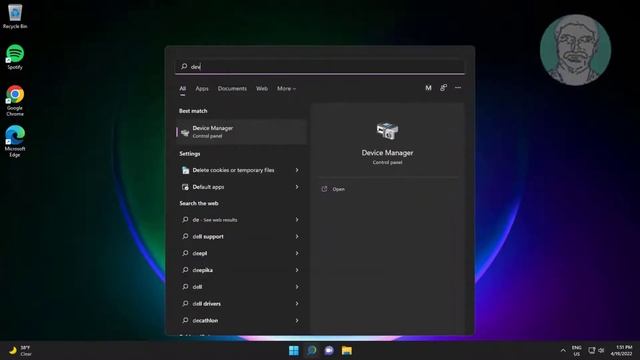Expand arrow for 'de - See web results'
Viewport: 640px width, 360px height.
(x=297, y=220)
